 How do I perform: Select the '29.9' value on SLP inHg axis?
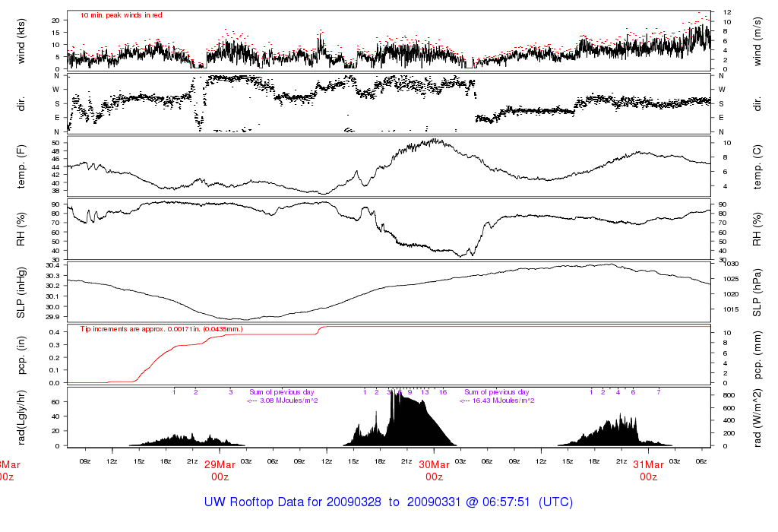52,317
